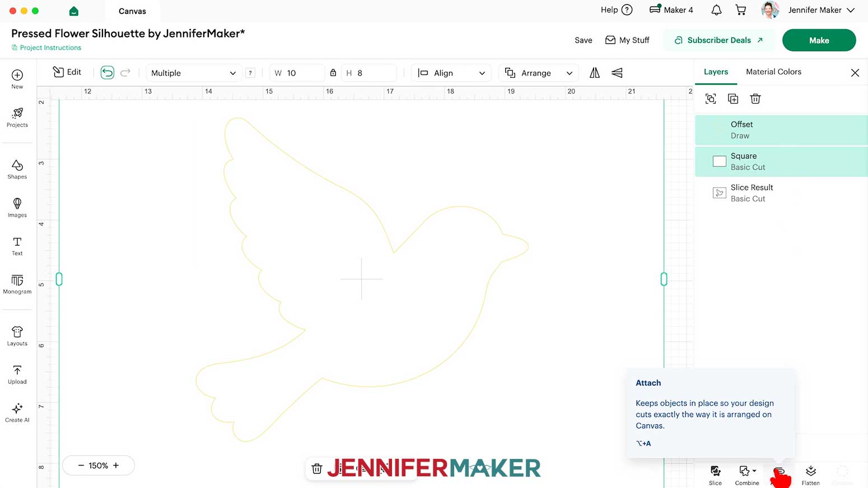
Task: Select the Slice Result layer
Action: pyautogui.click(x=781, y=193)
